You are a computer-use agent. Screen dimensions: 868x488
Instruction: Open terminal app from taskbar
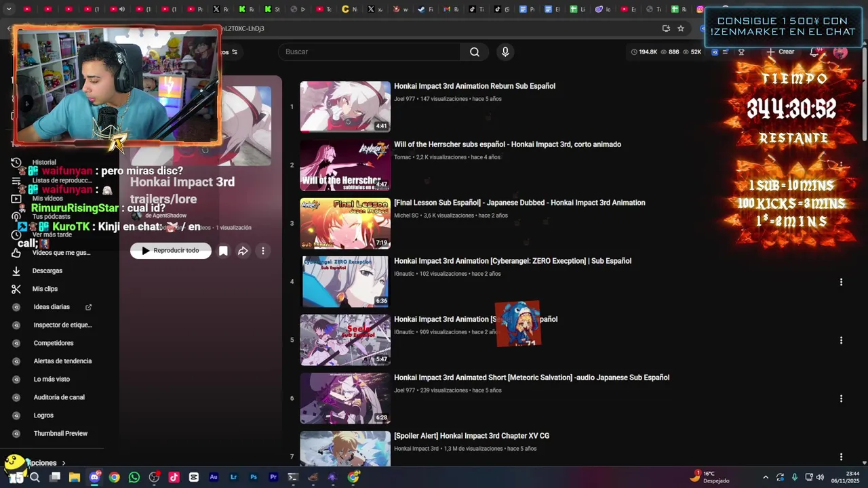(293, 477)
